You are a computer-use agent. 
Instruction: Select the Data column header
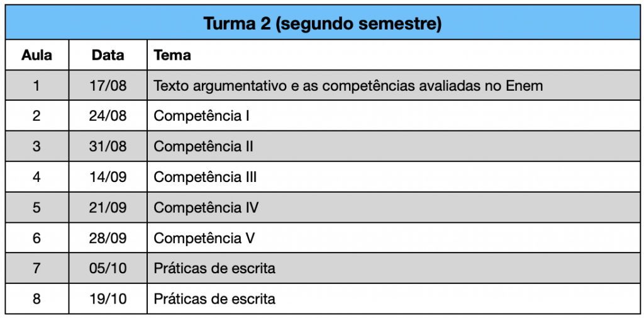pos(108,55)
